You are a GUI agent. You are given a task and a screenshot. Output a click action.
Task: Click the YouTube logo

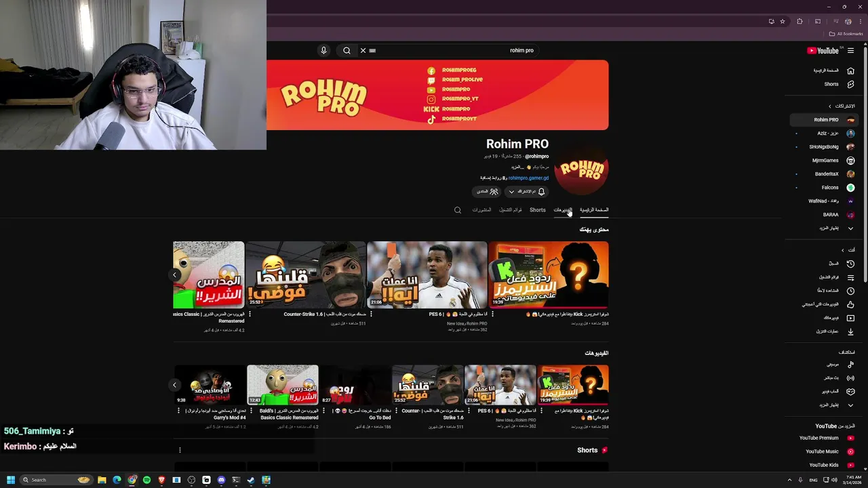[823, 50]
